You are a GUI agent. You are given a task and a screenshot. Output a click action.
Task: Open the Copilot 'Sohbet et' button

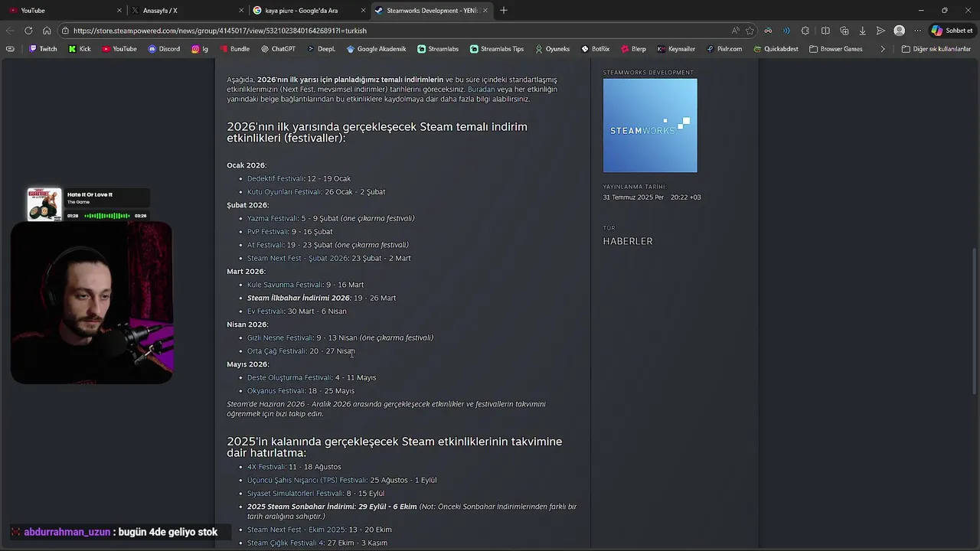[x=952, y=31]
